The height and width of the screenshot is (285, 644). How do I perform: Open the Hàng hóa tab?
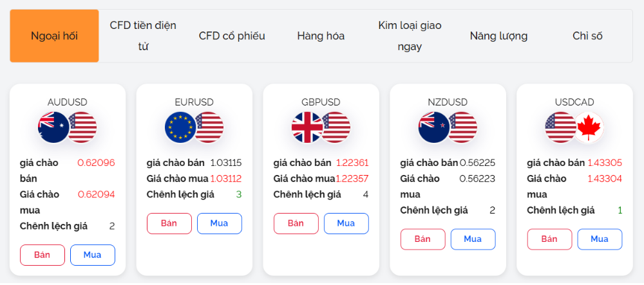click(321, 36)
